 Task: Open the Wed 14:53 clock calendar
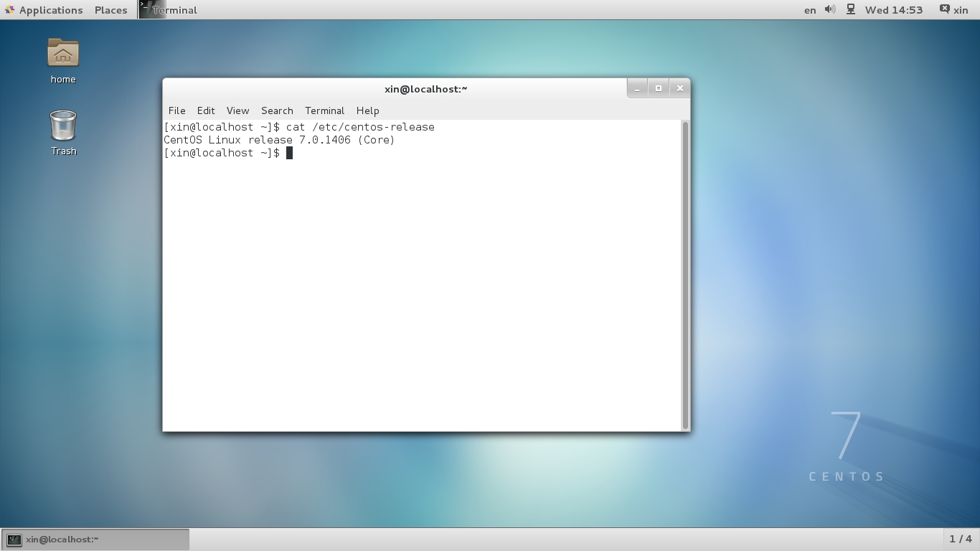pyautogui.click(x=894, y=10)
